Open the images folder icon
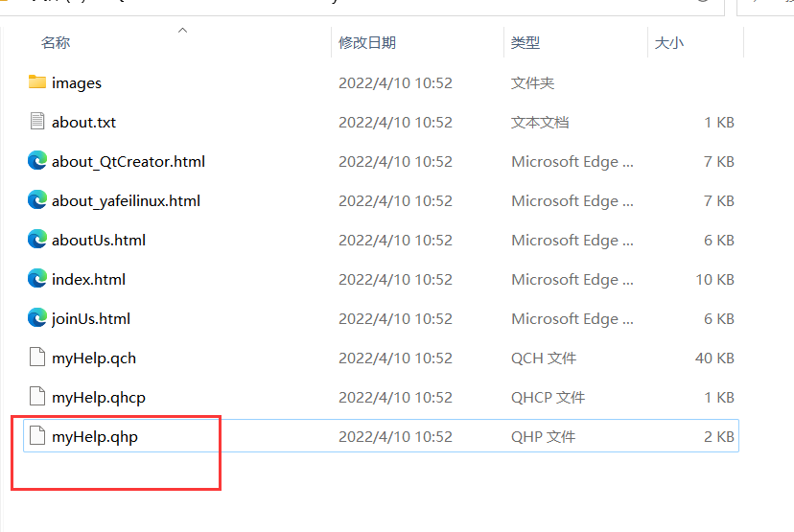The height and width of the screenshot is (532, 794). (x=37, y=82)
